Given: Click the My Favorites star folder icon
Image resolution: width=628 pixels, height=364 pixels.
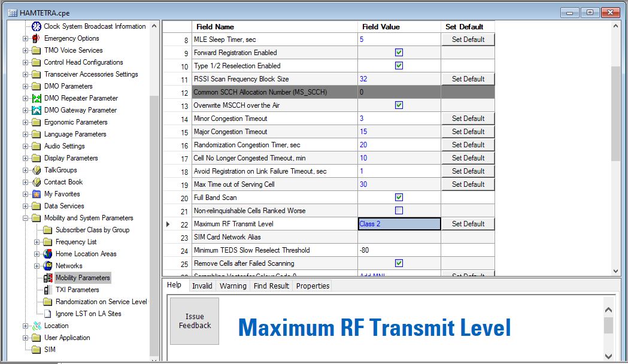Looking at the screenshot, I should [x=36, y=194].
